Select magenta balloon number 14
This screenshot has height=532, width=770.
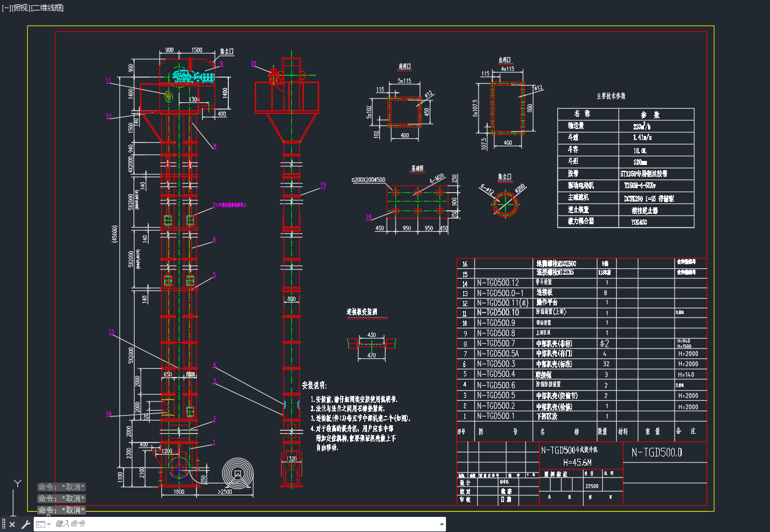click(x=109, y=414)
